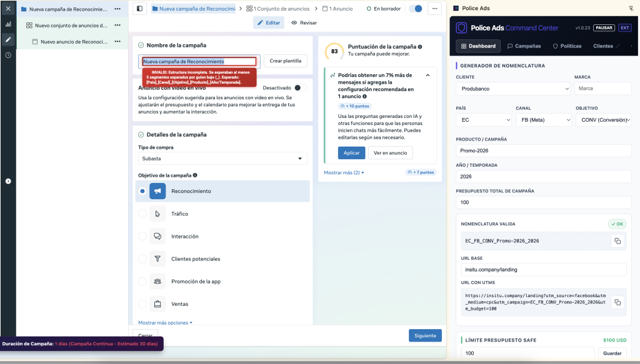Open the País EC dropdown

(x=484, y=120)
